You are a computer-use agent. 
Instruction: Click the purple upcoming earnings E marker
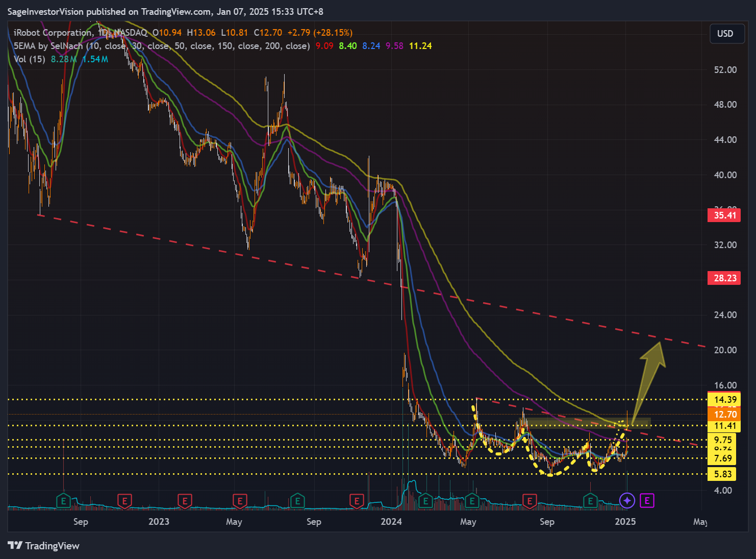(647, 501)
